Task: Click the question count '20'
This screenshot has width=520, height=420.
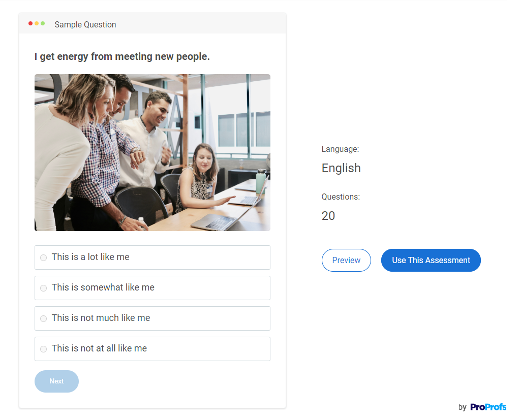Action: click(328, 216)
